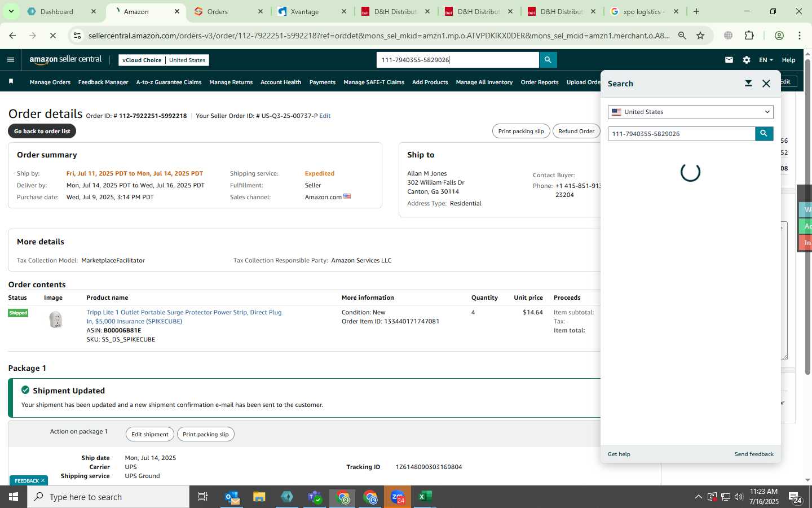Open the Seller Central hamburger menu
This screenshot has width=812, height=508.
click(x=11, y=60)
